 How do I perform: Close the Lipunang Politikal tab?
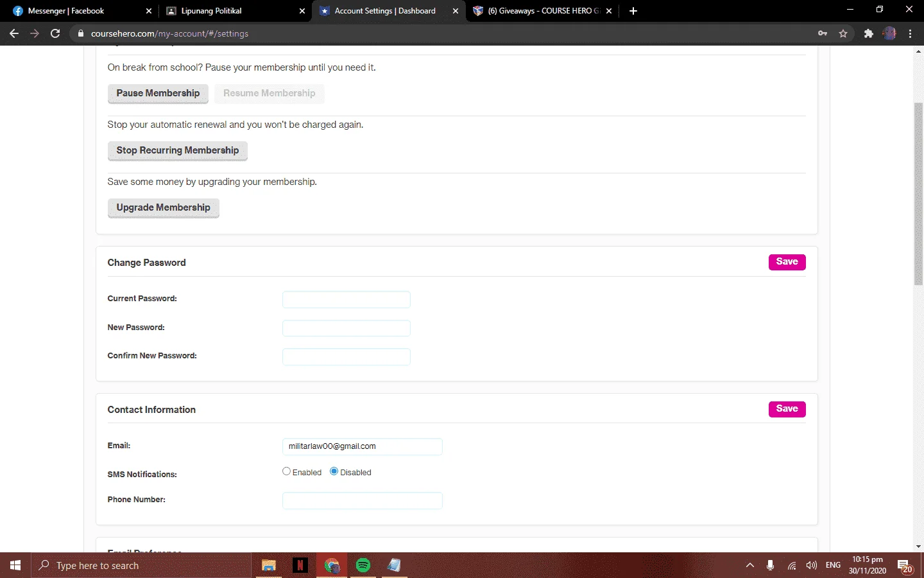coord(302,11)
